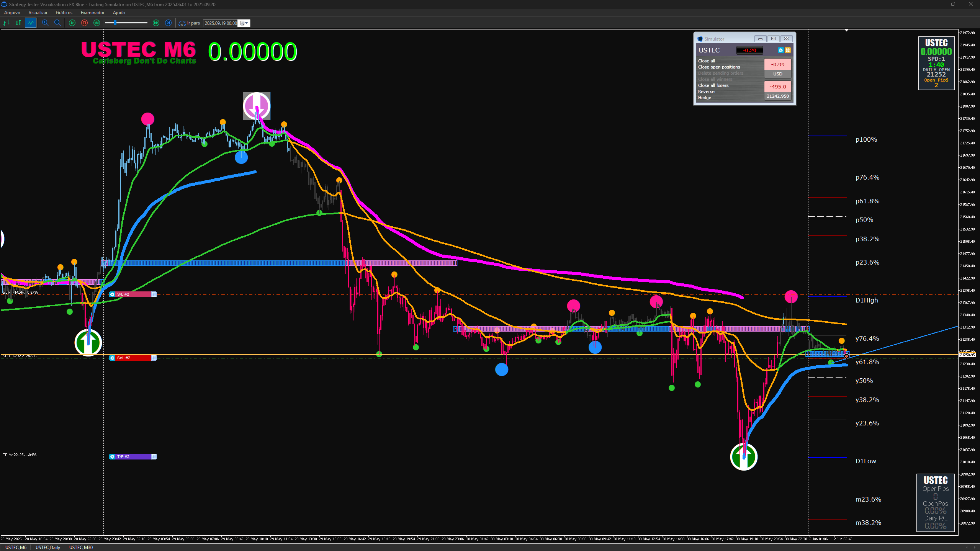The width and height of the screenshot is (980, 551).
Task: Open Simulator settings gear icon
Action: (780, 50)
